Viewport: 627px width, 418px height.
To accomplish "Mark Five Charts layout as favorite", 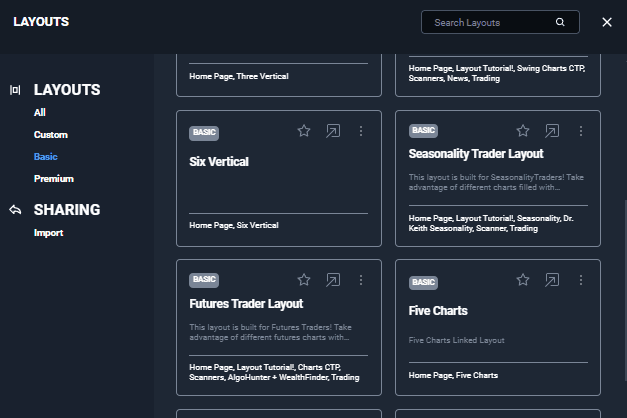I will pos(523,280).
